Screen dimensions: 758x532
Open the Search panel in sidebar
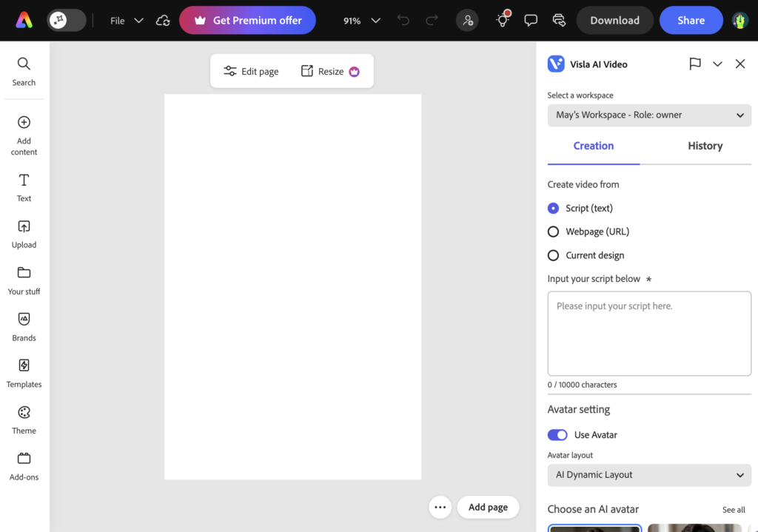[24, 72]
